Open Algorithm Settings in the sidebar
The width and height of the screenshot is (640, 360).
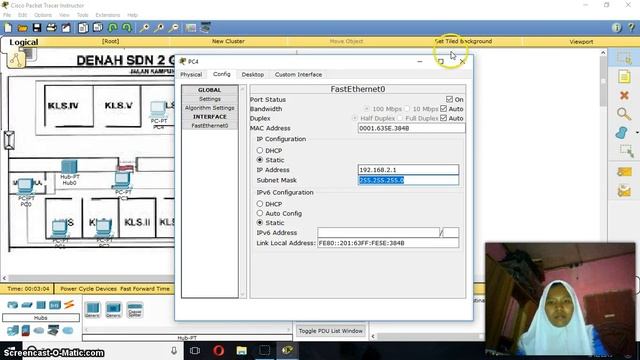(x=209, y=108)
